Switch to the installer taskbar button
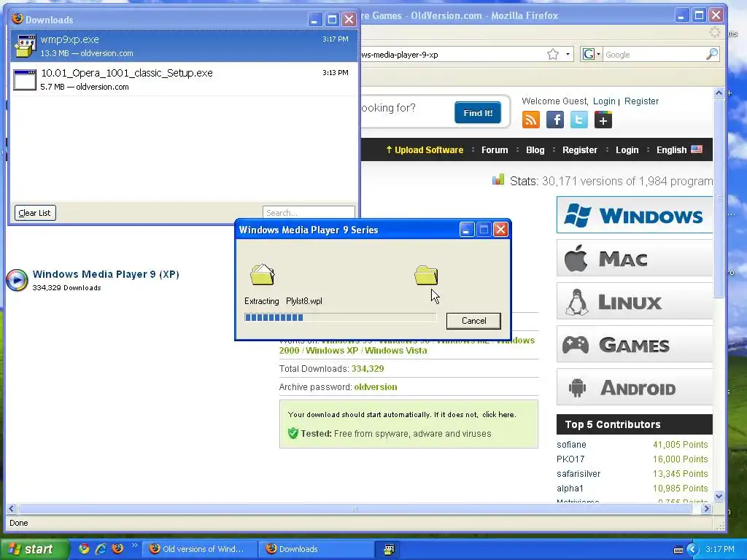This screenshot has width=747, height=560. [389, 550]
